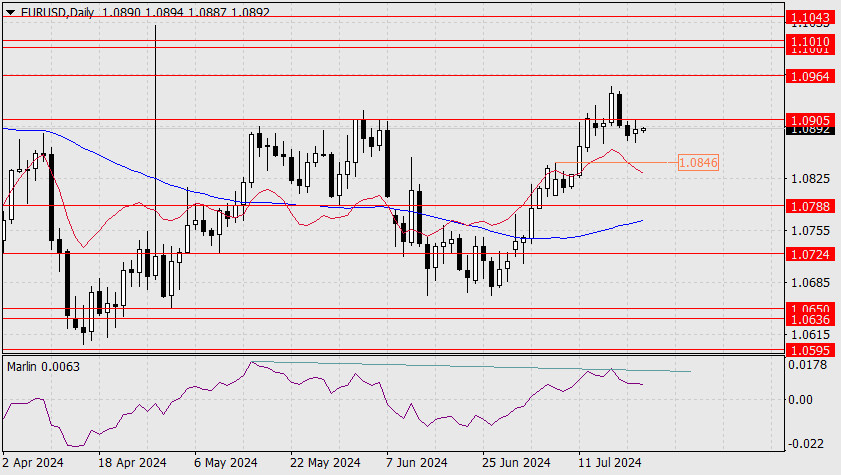
Task: Click the 1.0685 price scale value
Action: 810,282
